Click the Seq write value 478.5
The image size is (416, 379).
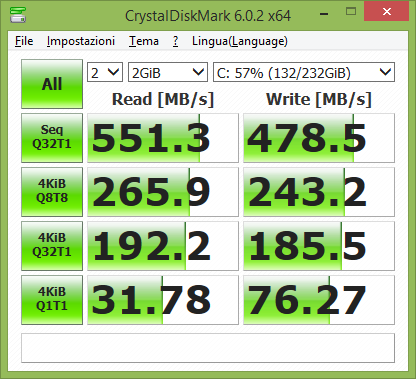point(319,138)
